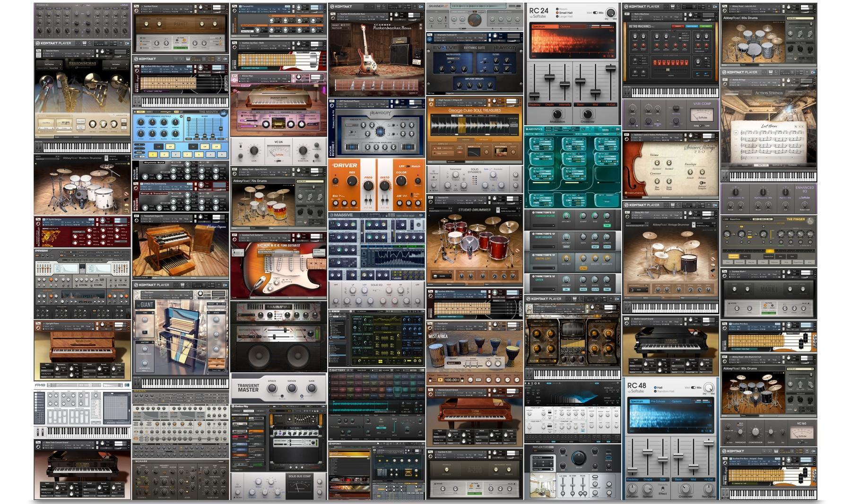Click the Predelay slider on RC 24
Screen dimensions: 851x504
535,95
